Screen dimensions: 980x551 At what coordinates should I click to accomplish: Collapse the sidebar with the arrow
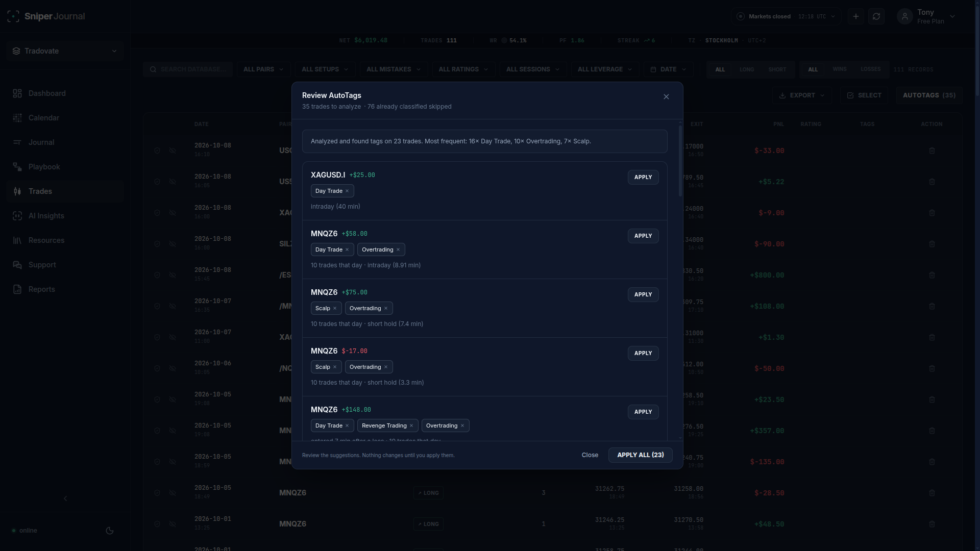pos(65,498)
